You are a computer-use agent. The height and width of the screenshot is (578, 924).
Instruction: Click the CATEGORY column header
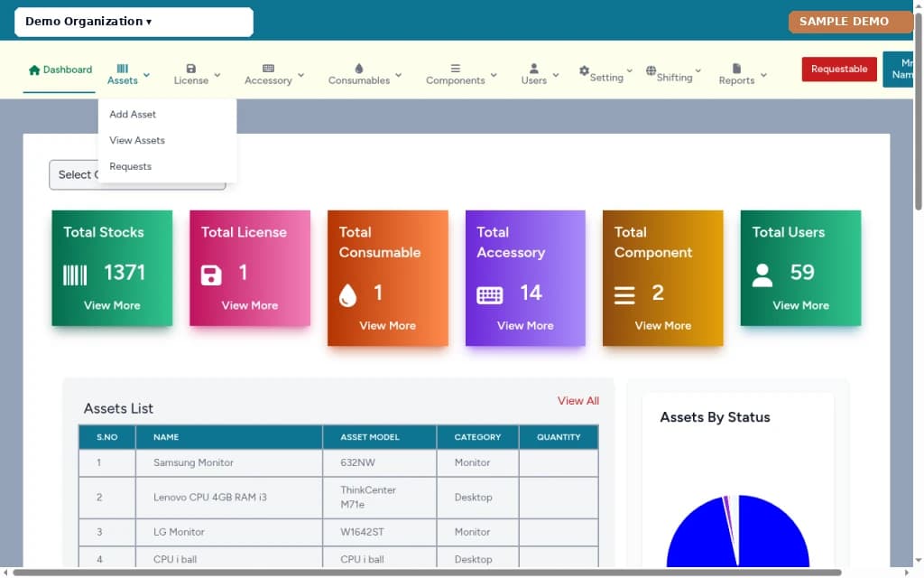[478, 437]
